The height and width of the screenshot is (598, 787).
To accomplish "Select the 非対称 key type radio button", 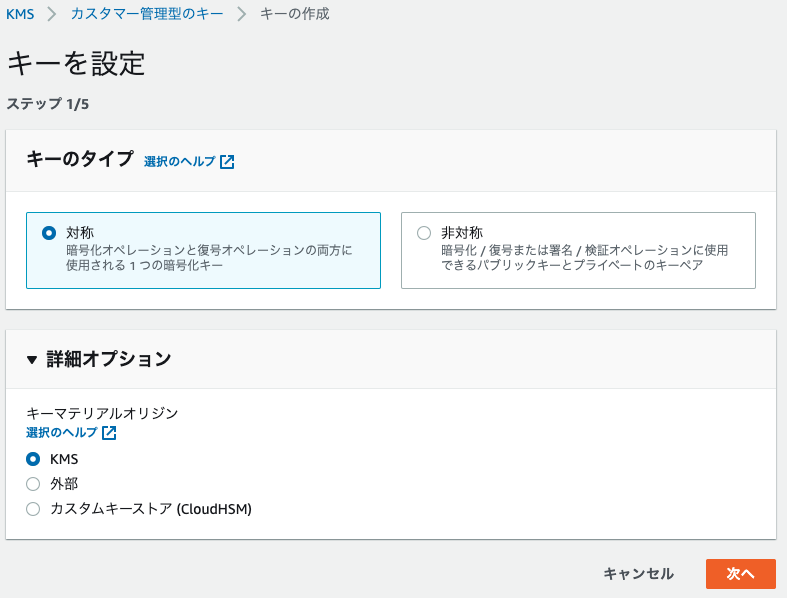I will tap(424, 233).
